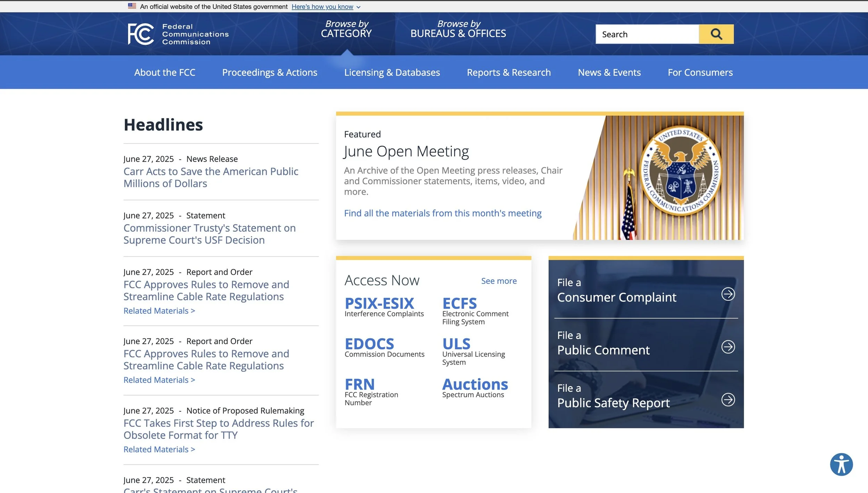Click the Public Safety Report arrow icon
The width and height of the screenshot is (868, 493).
728,399
